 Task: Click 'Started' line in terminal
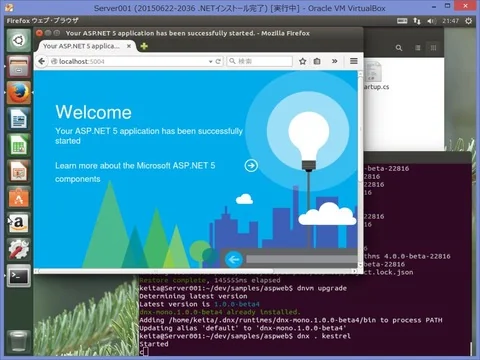coord(154,344)
